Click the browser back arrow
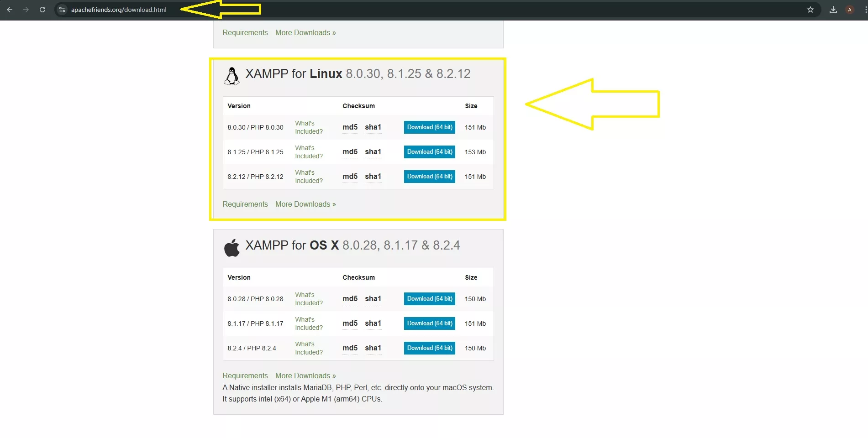The width and height of the screenshot is (868, 438). point(10,10)
